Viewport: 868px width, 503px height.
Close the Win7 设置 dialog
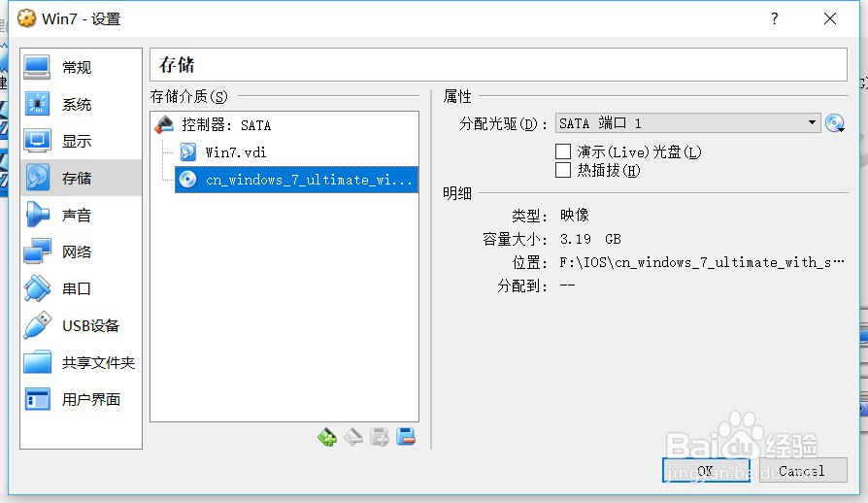pos(830,18)
